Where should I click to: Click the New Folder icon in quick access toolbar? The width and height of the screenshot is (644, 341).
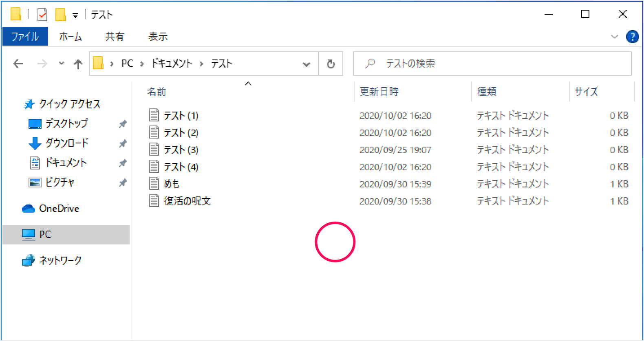pos(60,15)
